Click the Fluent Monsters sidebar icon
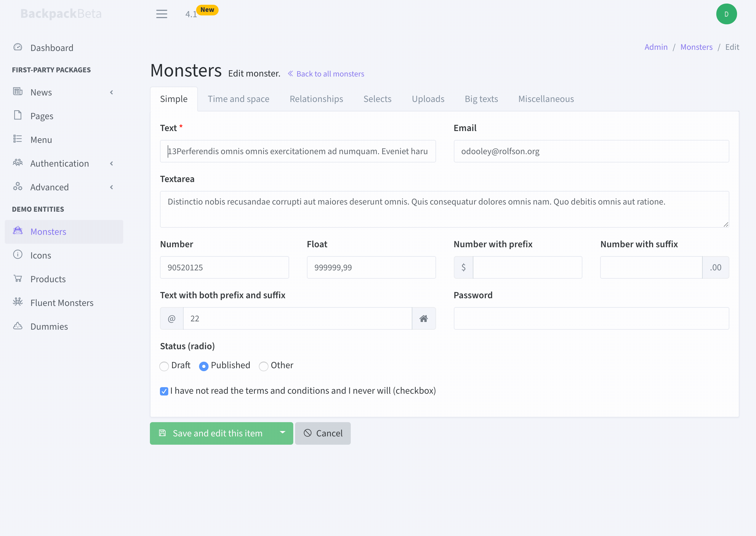Screen dimensions: 756x536 [x=17, y=302]
